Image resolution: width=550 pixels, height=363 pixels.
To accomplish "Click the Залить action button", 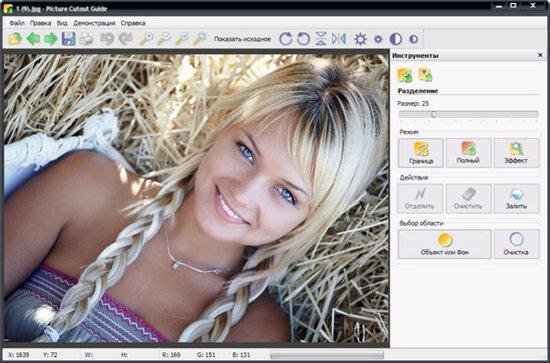I will point(516,199).
